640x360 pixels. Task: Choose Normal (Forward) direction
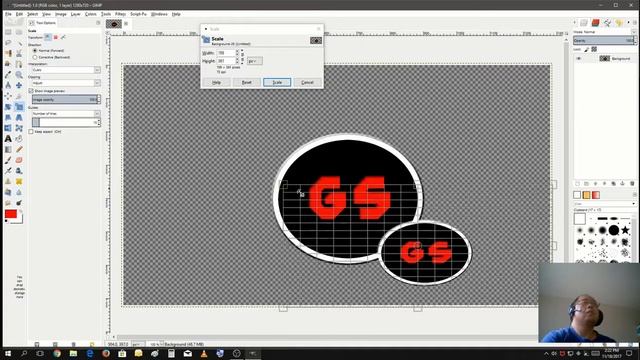pos(35,51)
